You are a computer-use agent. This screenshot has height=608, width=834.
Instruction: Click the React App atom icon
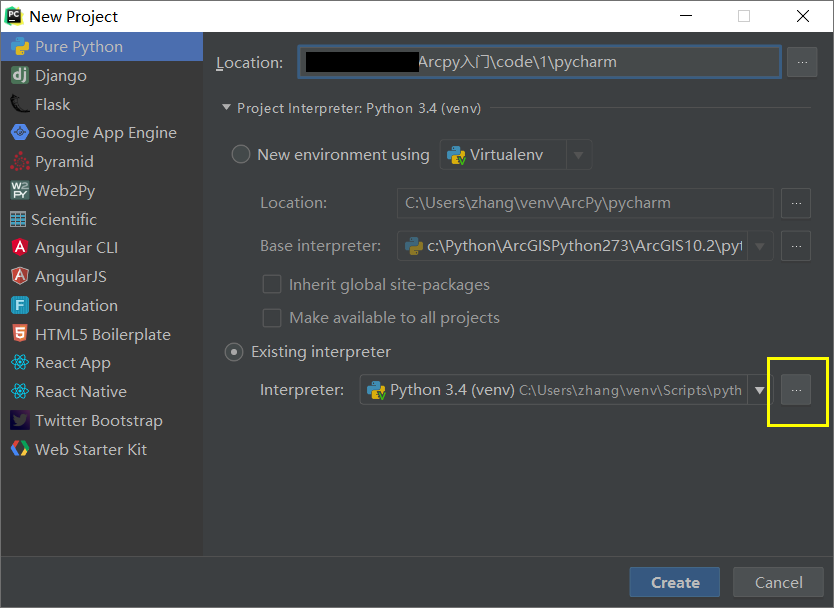point(20,363)
